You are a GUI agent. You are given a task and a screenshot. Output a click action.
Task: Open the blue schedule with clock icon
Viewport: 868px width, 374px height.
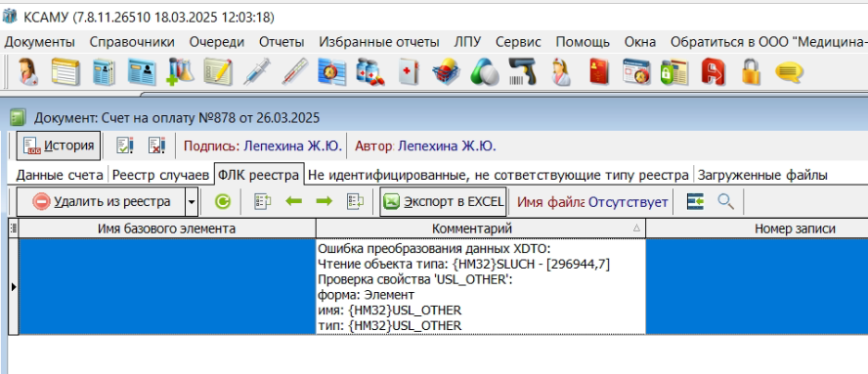331,72
